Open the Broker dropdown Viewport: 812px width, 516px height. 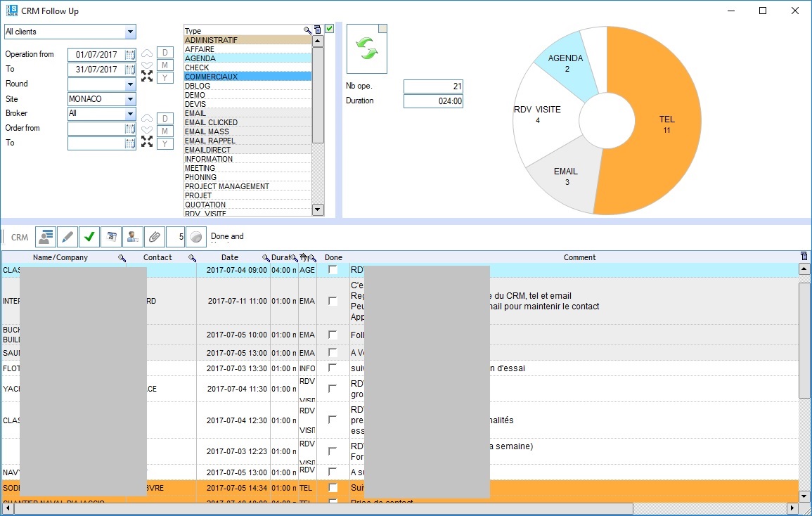point(129,114)
